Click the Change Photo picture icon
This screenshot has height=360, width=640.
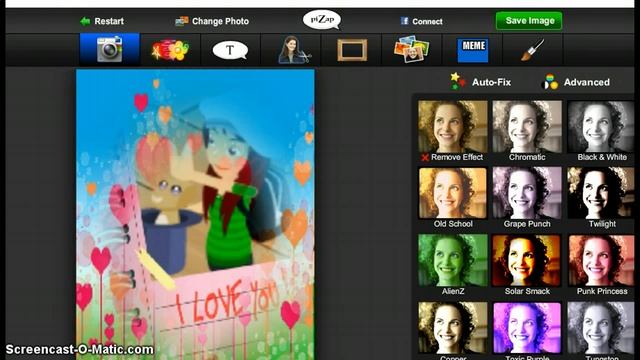[x=182, y=21]
